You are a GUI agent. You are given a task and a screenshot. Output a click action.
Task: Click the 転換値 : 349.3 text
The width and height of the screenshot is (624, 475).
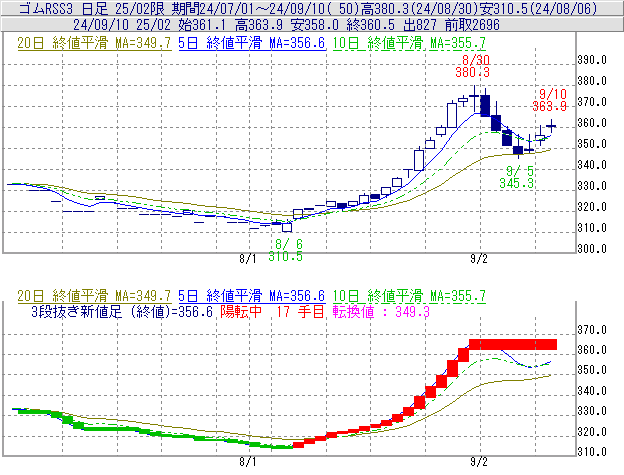tap(381, 311)
